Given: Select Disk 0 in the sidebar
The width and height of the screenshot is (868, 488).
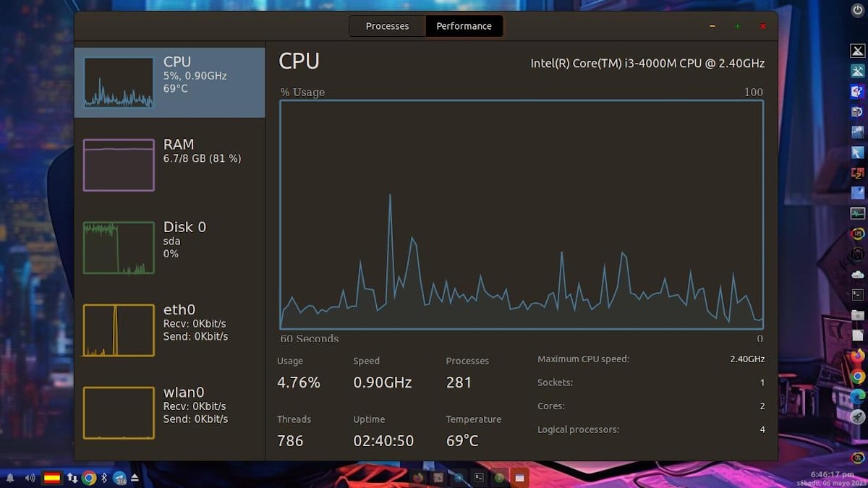Looking at the screenshot, I should point(170,247).
